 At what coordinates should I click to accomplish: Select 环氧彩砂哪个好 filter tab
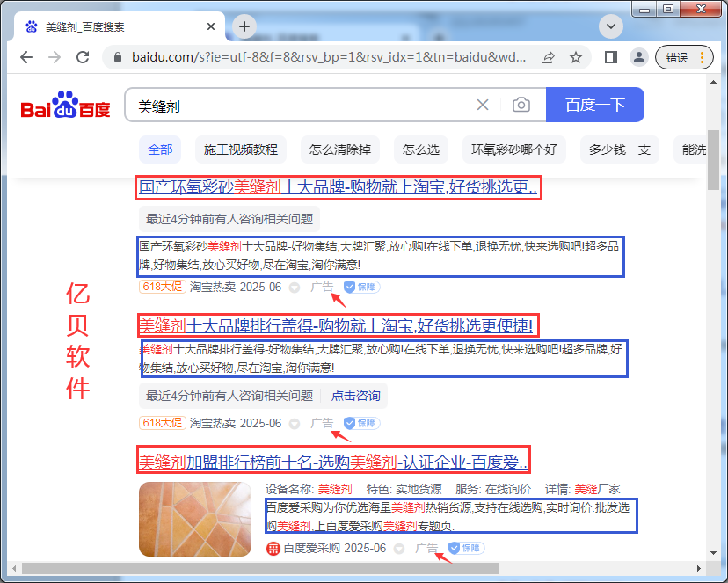[514, 149]
